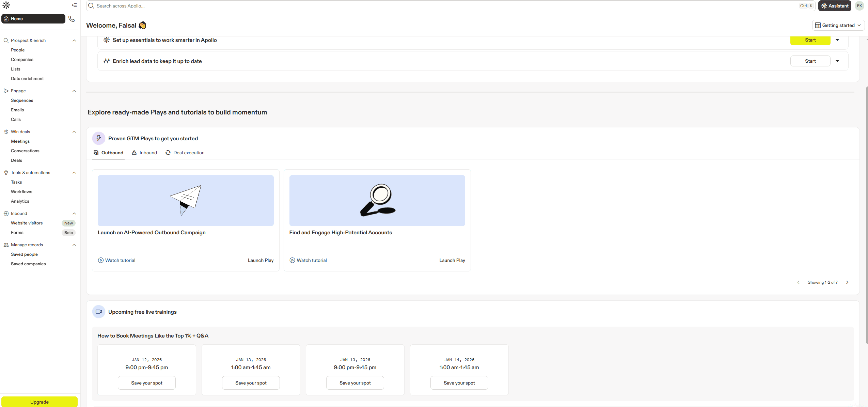Save your spot for Jan 14 training
868x407 pixels.
[459, 382]
